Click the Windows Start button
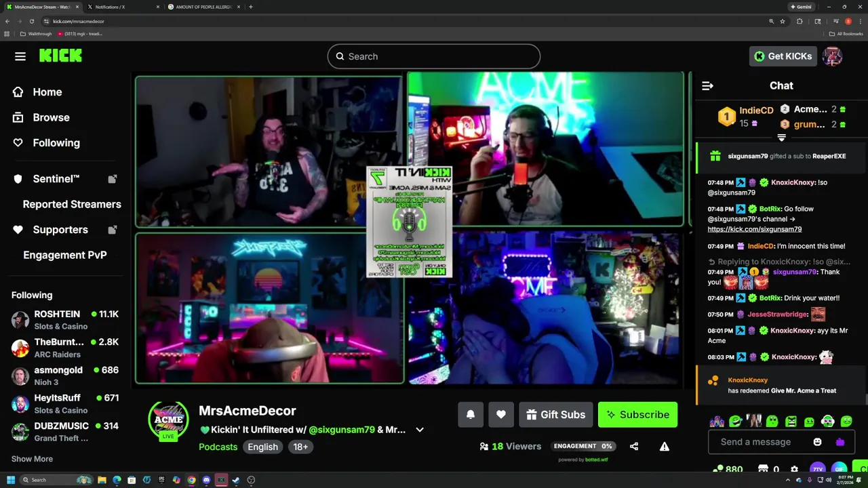 pos(11,480)
